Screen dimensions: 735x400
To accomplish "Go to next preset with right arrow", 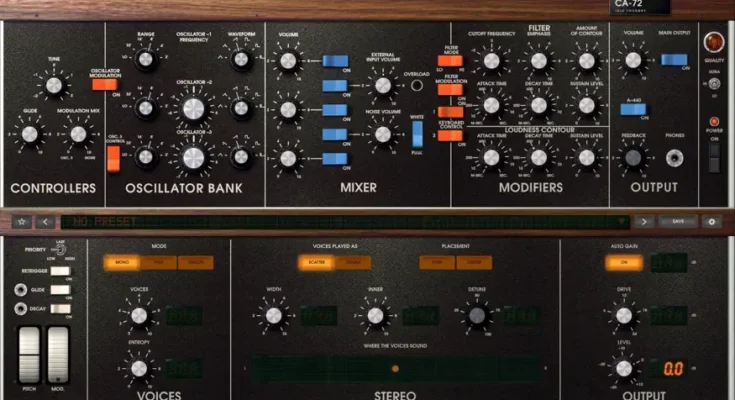I will point(644,222).
